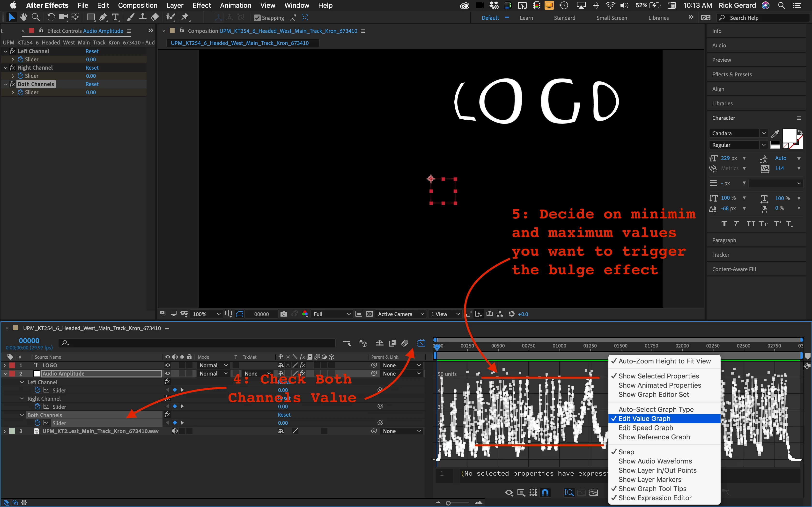
Task: Toggle the Snapping checkbox
Action: pos(257,18)
